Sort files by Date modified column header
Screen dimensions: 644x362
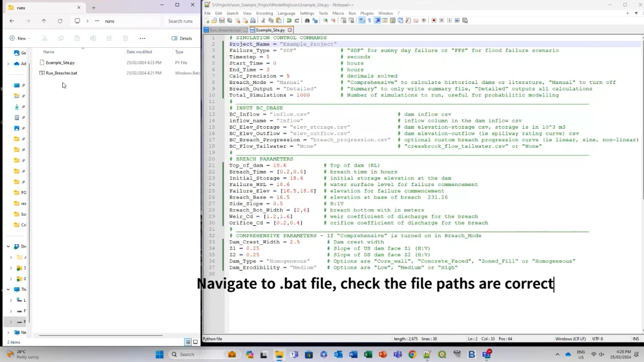pos(139,52)
